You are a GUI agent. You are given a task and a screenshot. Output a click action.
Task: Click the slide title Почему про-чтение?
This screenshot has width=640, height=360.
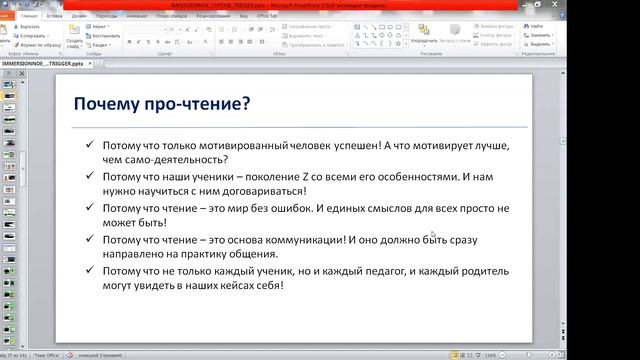coord(162,104)
